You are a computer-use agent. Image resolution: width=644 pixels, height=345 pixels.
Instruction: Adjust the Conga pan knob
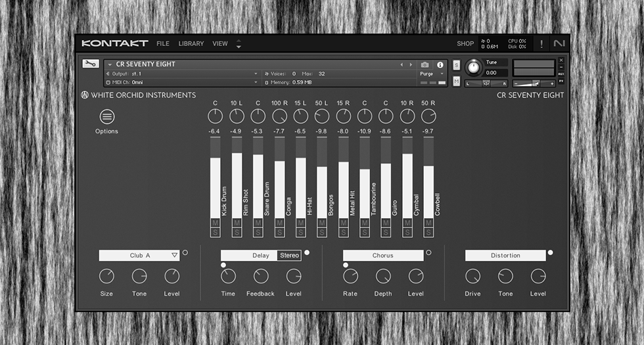(279, 116)
